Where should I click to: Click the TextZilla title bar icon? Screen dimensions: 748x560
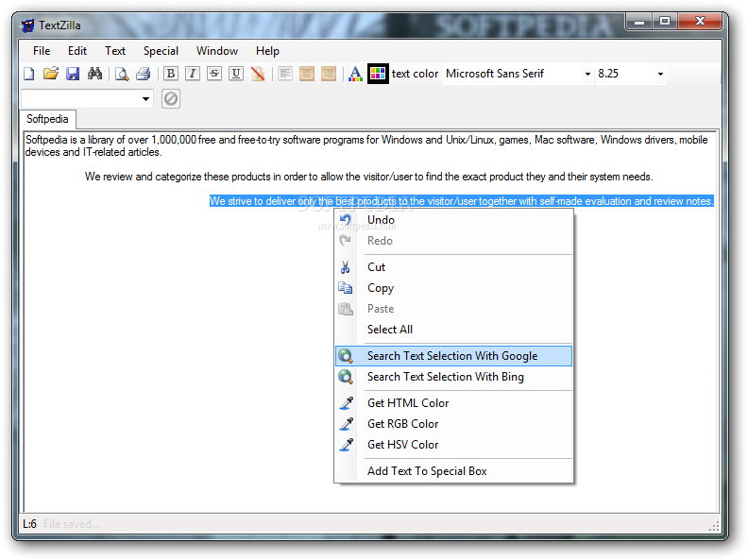click(x=28, y=25)
